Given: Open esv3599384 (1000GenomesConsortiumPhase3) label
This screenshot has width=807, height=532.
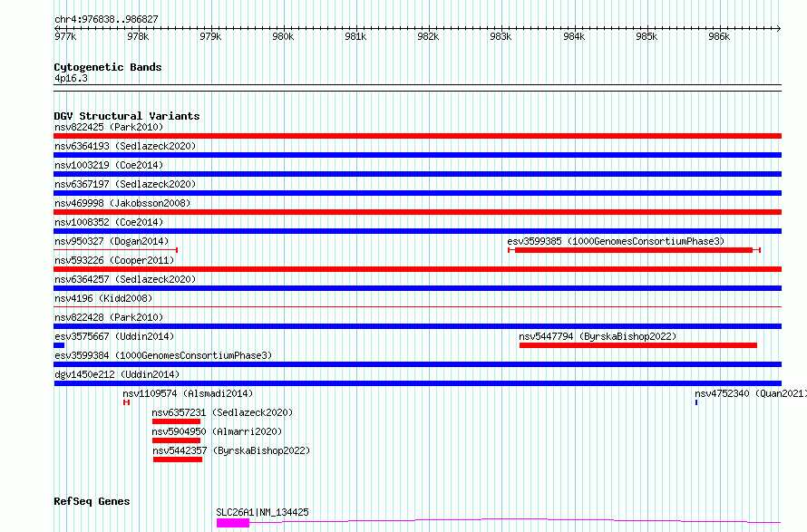Looking at the screenshot, I should click(x=163, y=355).
